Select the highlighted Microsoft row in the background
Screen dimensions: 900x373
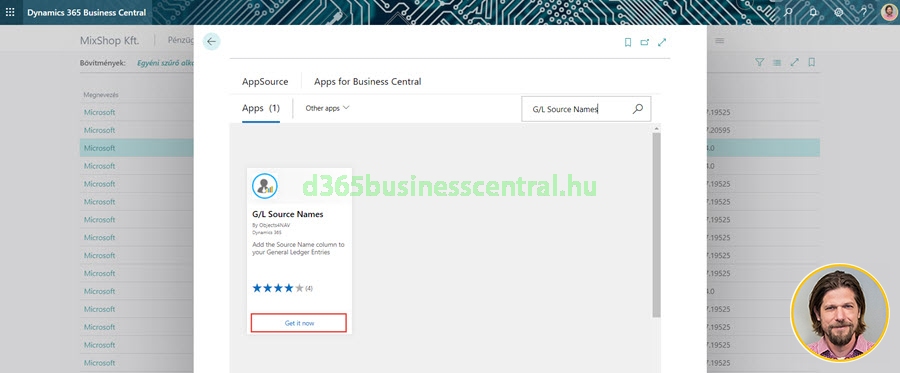click(137, 148)
